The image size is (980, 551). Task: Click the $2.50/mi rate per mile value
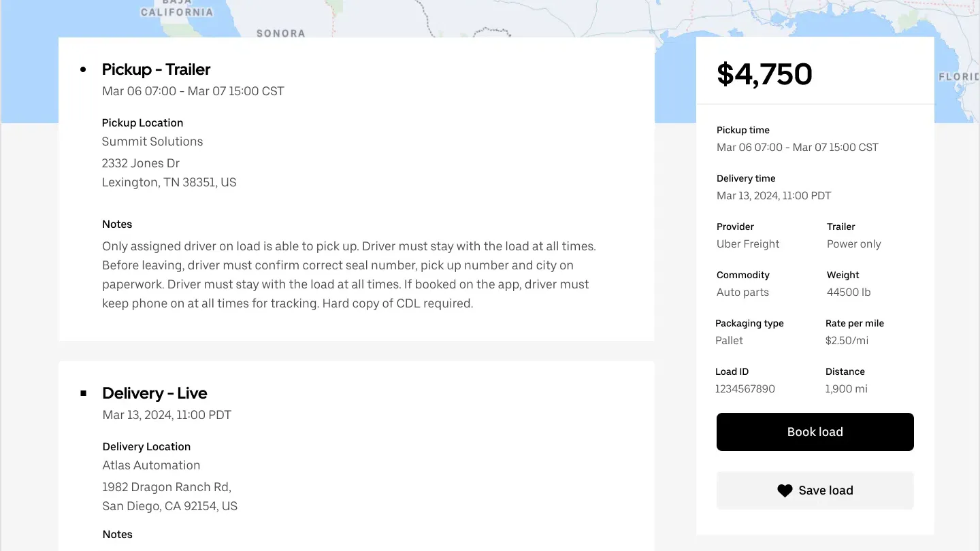[x=847, y=341]
